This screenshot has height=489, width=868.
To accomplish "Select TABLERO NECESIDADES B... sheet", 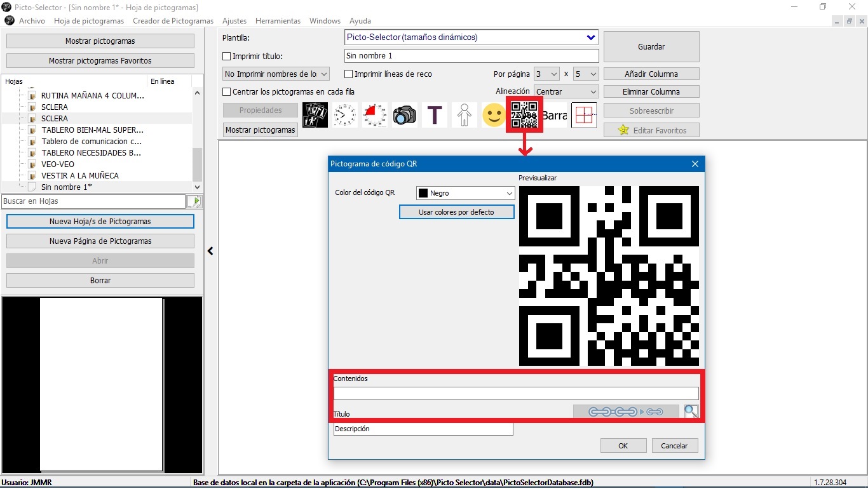I will coord(92,153).
